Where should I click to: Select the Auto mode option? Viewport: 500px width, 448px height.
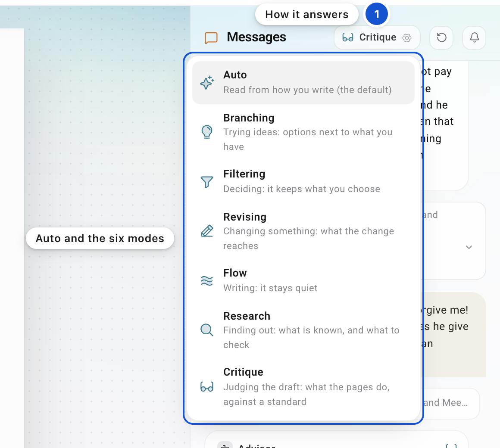[303, 83]
